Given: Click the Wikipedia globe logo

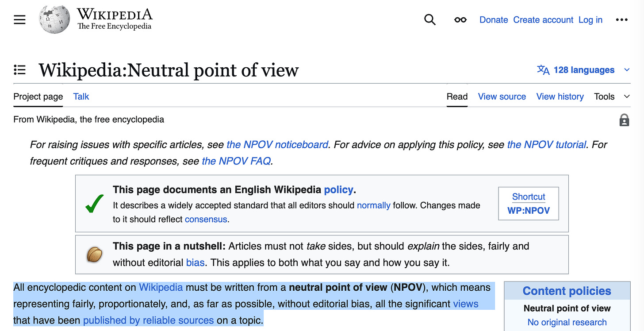Looking at the screenshot, I should pyautogui.click(x=54, y=19).
